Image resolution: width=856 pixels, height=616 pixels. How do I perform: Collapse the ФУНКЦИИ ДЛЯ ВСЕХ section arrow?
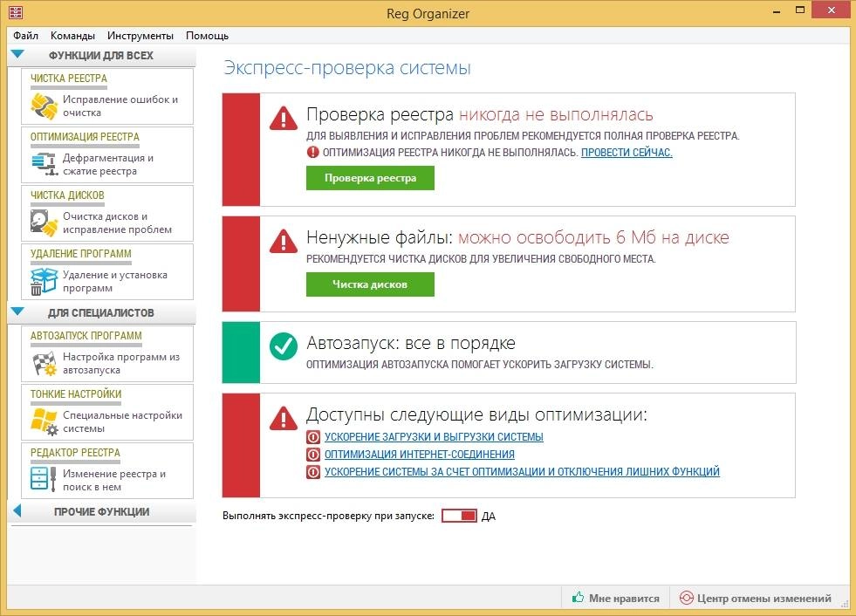coord(17,54)
